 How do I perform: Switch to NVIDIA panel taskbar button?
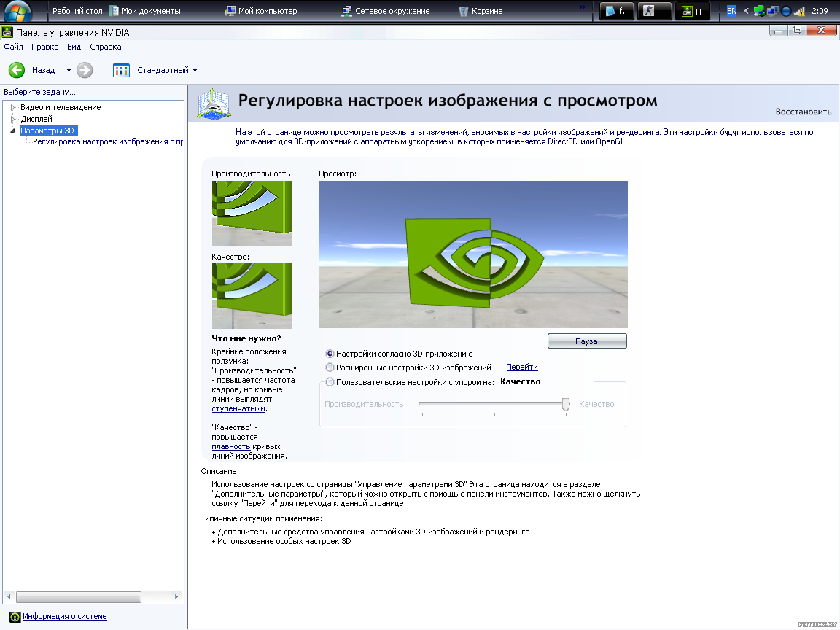pyautogui.click(x=692, y=11)
